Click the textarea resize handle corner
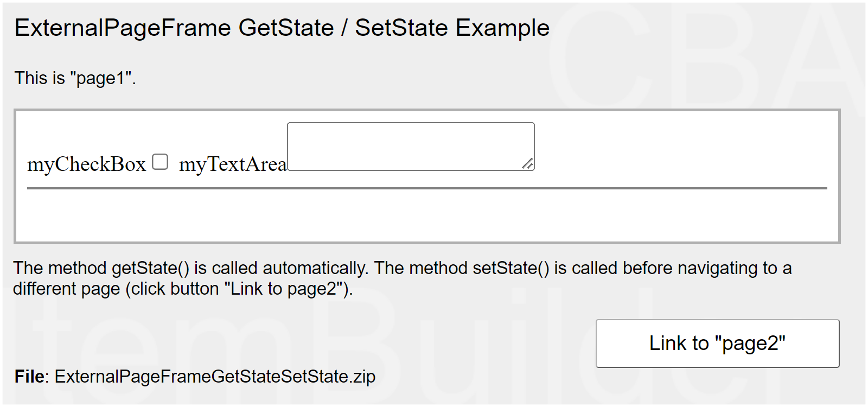The image size is (868, 407). [528, 164]
